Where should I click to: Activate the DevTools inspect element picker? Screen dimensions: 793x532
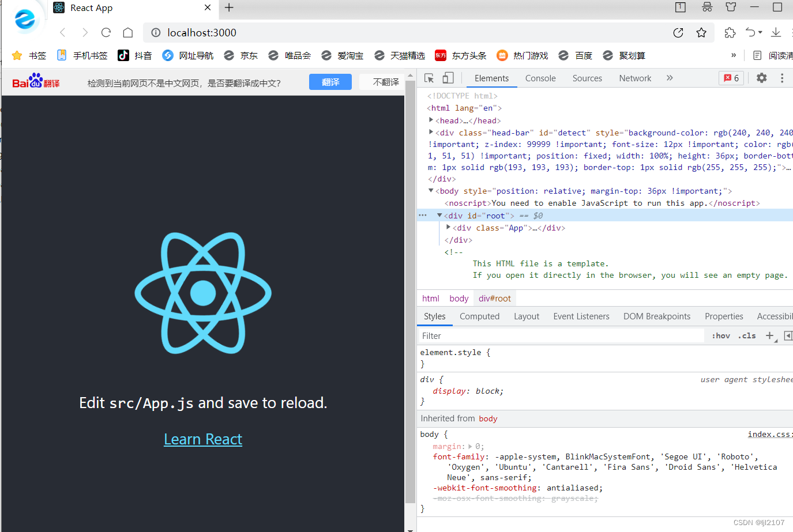pyautogui.click(x=429, y=78)
